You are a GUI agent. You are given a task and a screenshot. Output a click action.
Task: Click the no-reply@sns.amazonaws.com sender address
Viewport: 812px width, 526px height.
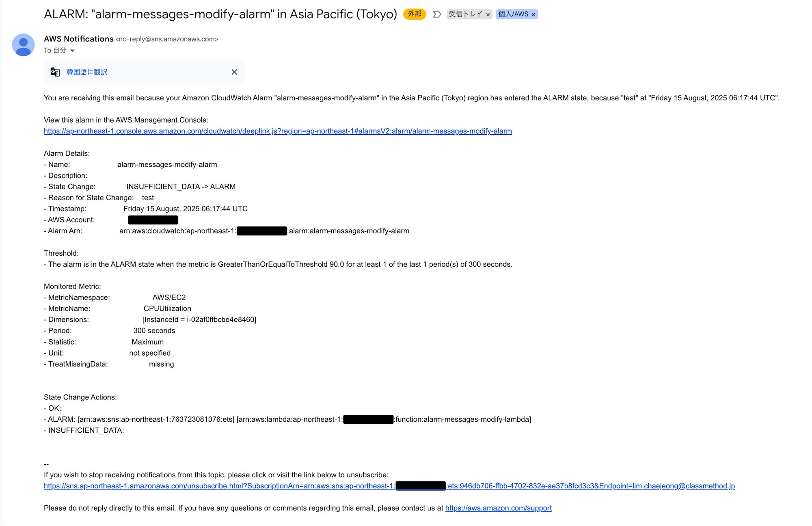click(x=167, y=39)
